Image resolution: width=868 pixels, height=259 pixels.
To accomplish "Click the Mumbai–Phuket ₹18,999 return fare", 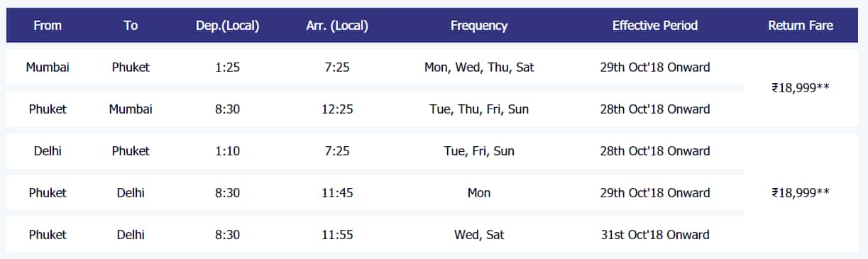I will [801, 88].
